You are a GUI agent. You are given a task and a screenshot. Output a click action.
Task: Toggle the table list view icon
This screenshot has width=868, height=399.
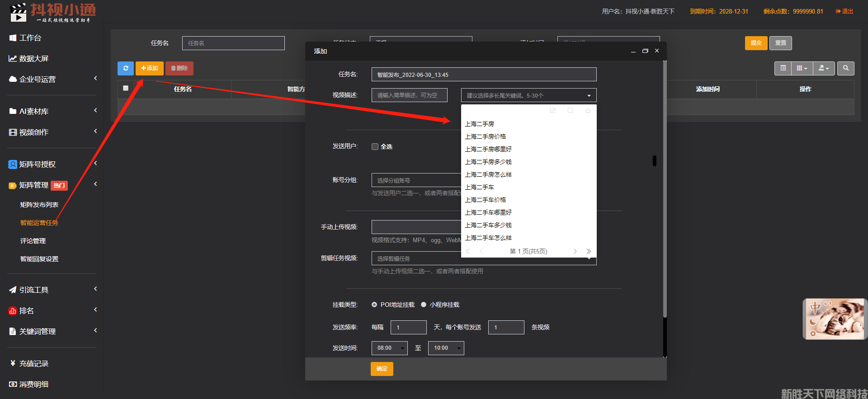pos(783,68)
